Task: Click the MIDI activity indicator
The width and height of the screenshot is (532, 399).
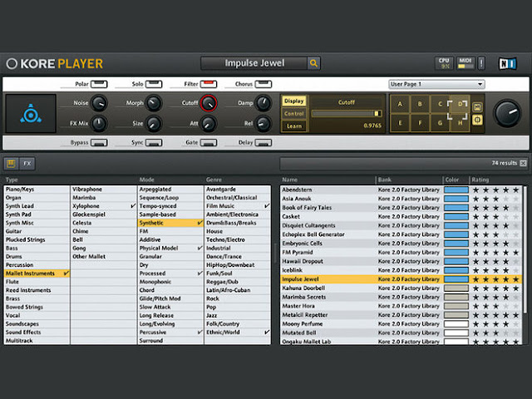Action: point(465,63)
